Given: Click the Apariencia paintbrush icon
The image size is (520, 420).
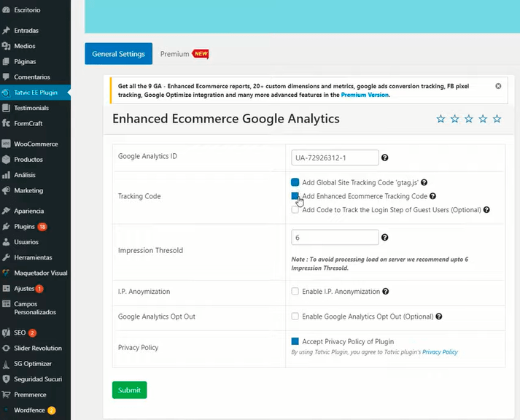Looking at the screenshot, I should coord(6,211).
